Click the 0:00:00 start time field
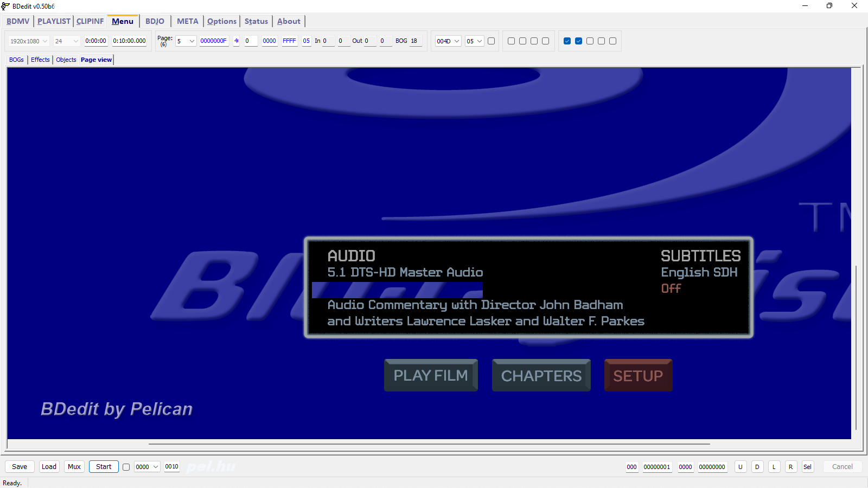The width and height of the screenshot is (868, 488). (x=96, y=41)
